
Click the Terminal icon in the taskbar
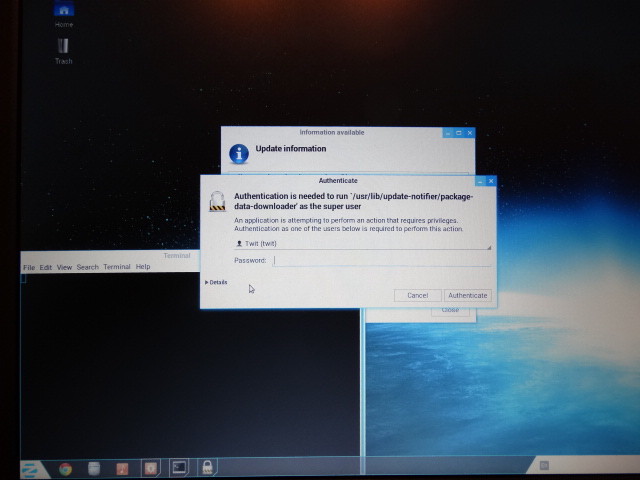(x=179, y=467)
